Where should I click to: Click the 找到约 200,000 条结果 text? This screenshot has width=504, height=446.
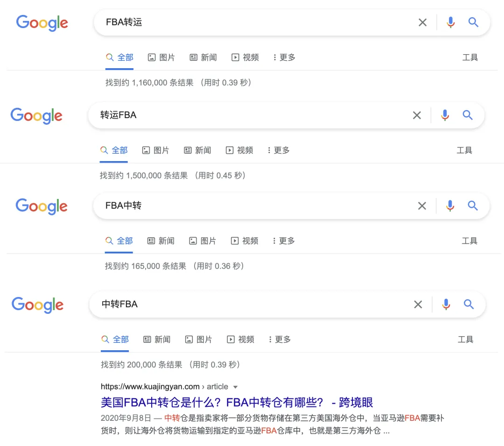pos(142,365)
